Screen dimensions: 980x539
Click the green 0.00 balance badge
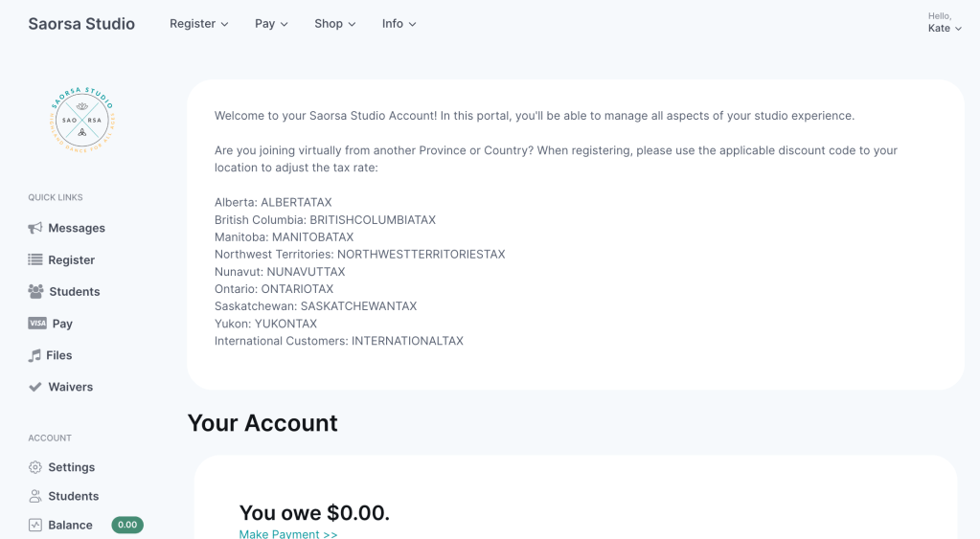click(x=127, y=526)
